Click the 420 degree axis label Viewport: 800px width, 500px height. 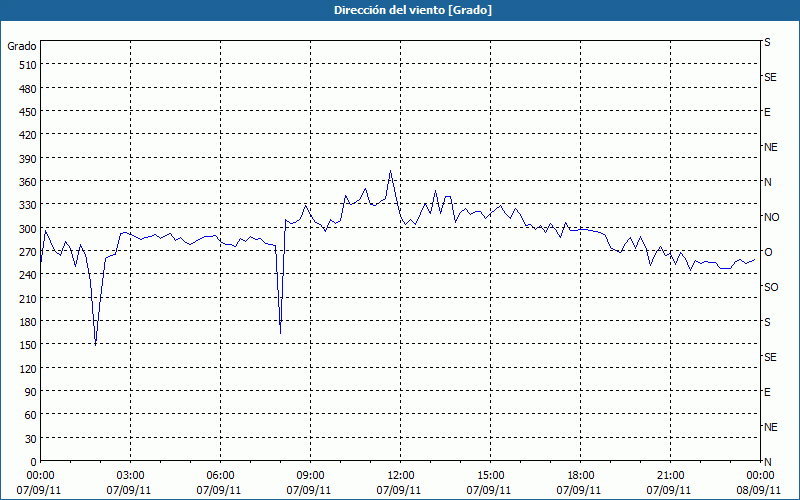pyautogui.click(x=28, y=135)
